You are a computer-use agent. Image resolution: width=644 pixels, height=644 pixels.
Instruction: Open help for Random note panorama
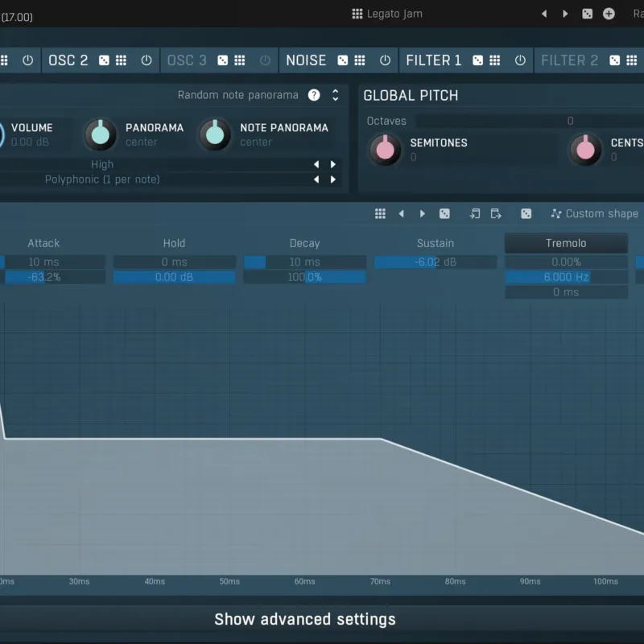(x=314, y=95)
